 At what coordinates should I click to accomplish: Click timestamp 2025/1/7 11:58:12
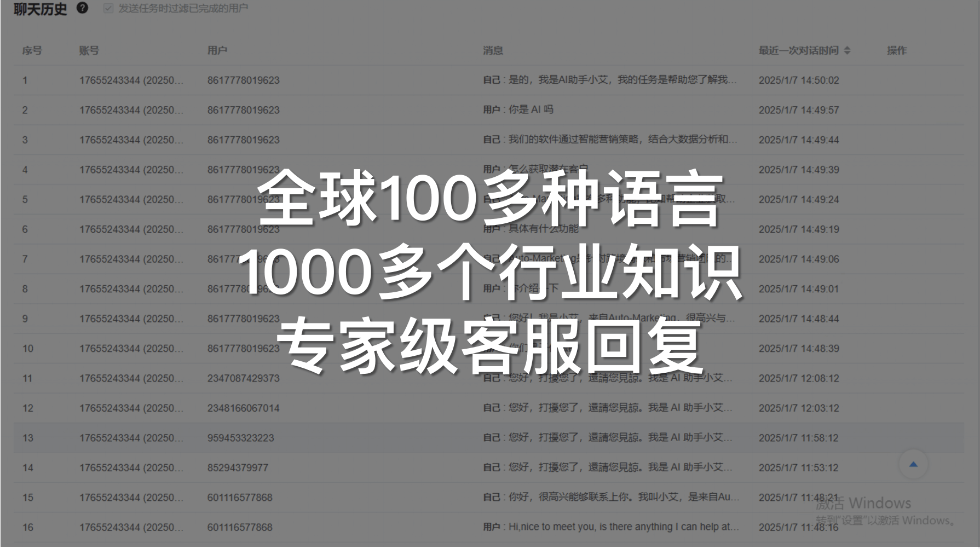[x=798, y=438]
